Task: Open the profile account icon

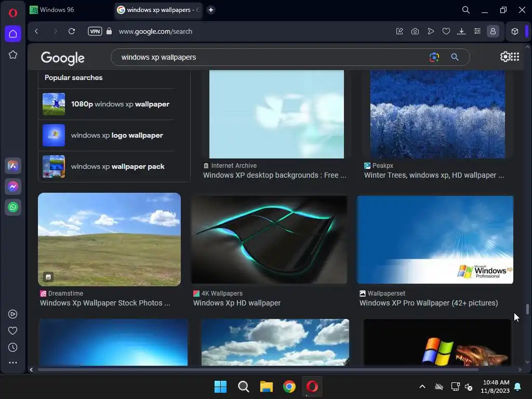Action: (x=493, y=31)
